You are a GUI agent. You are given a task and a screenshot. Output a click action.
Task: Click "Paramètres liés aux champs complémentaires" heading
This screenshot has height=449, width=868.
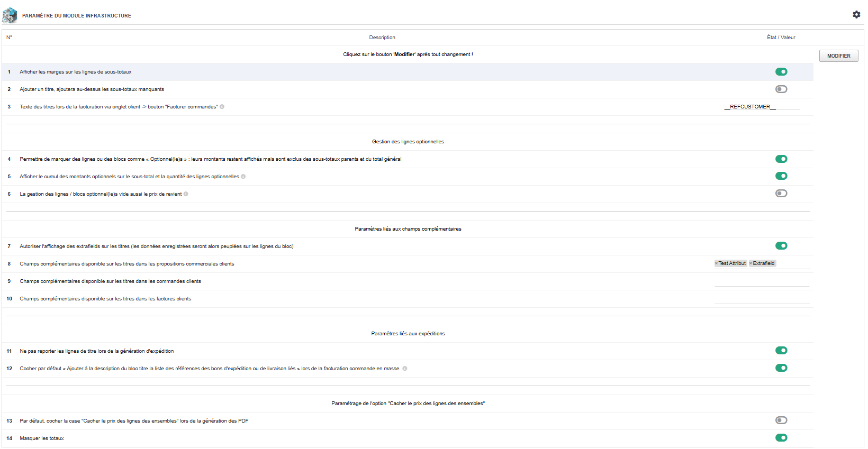408,229
